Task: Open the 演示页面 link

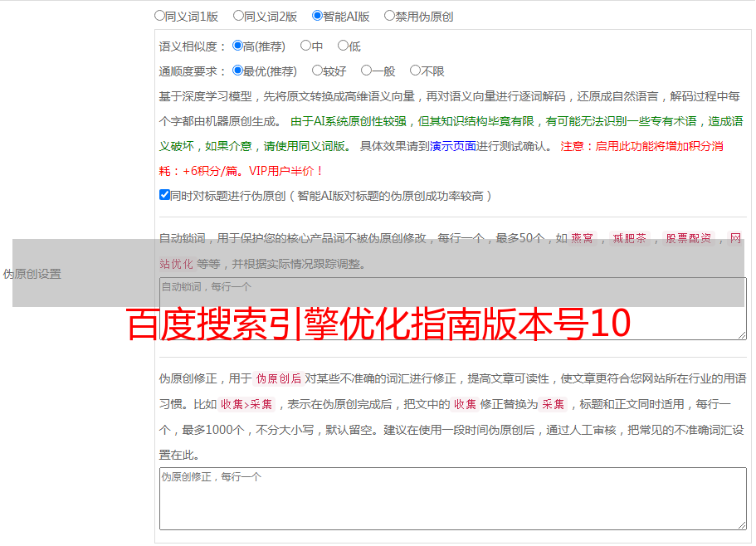Action: [x=452, y=146]
